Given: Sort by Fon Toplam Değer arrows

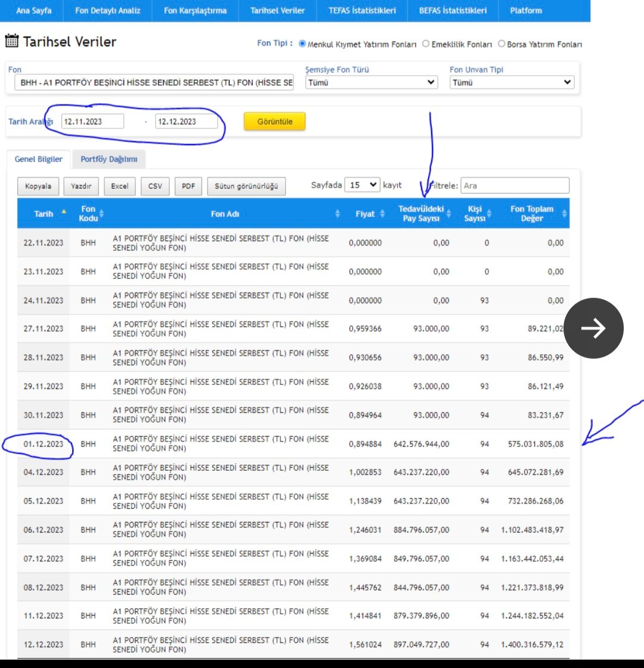Looking at the screenshot, I should 564,213.
